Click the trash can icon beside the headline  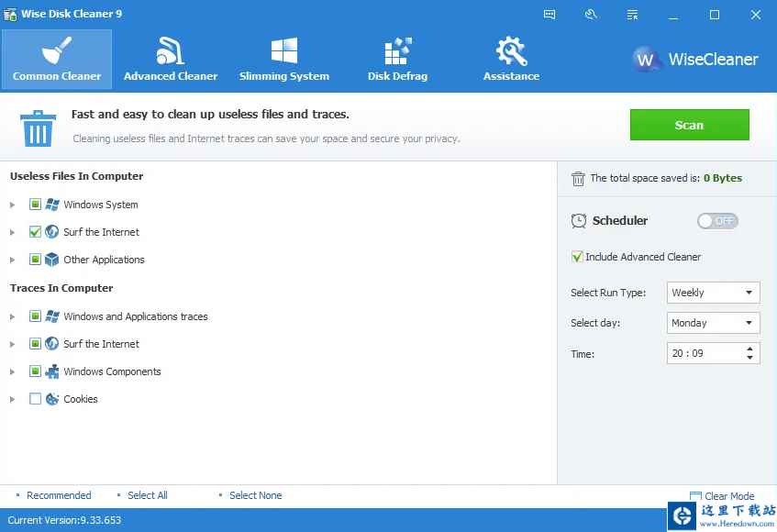tap(38, 128)
